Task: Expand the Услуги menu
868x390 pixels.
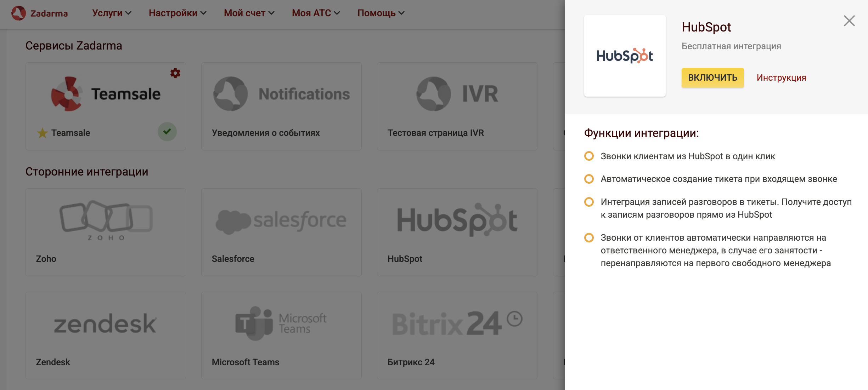Action: (x=112, y=13)
